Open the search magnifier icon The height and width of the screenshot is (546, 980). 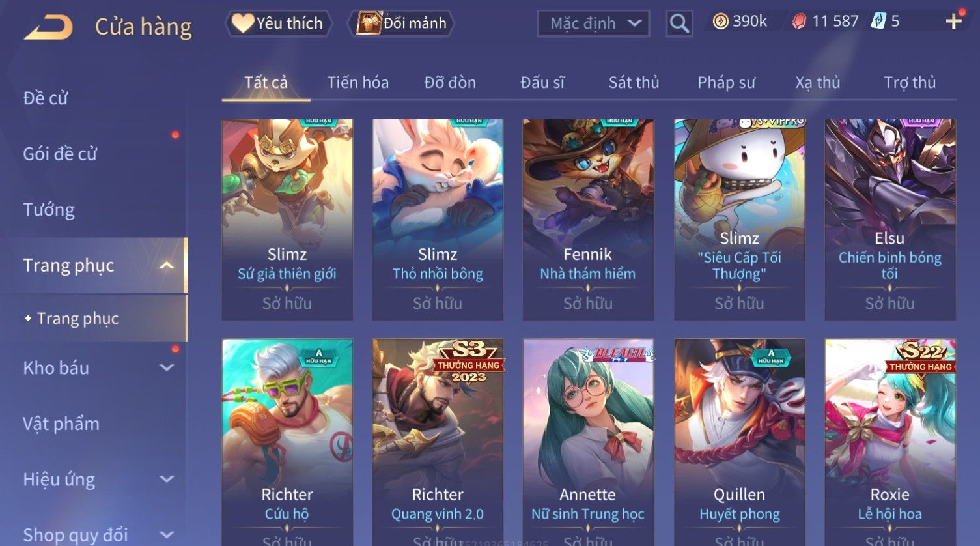[x=679, y=23]
